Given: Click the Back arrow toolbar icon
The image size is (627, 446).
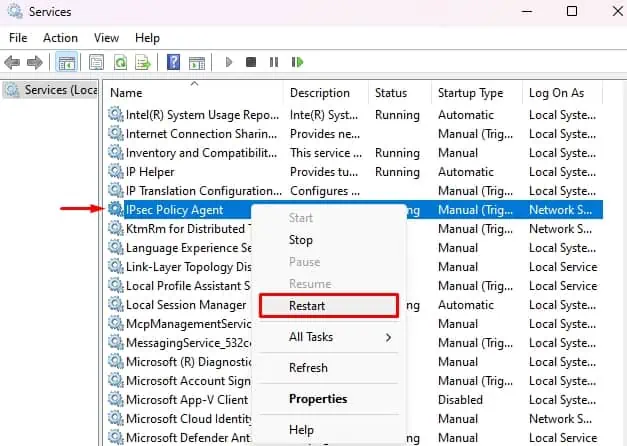Looking at the screenshot, I should [x=12, y=62].
